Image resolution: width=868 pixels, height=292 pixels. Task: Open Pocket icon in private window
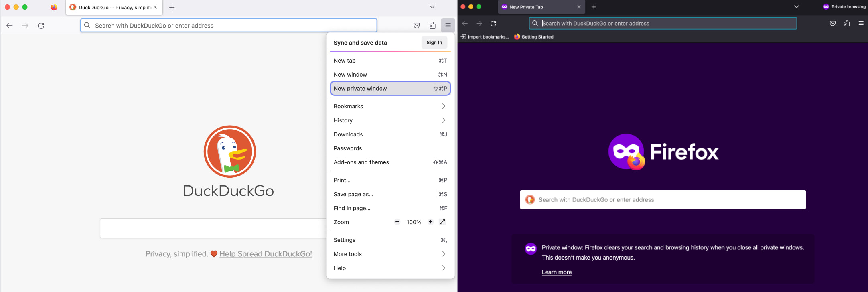coord(833,24)
